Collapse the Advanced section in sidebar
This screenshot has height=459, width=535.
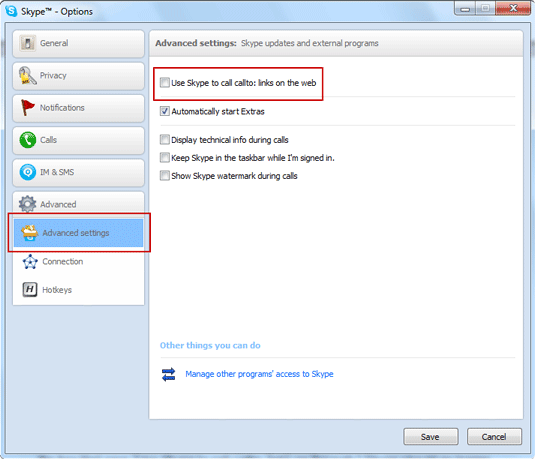coord(78,204)
